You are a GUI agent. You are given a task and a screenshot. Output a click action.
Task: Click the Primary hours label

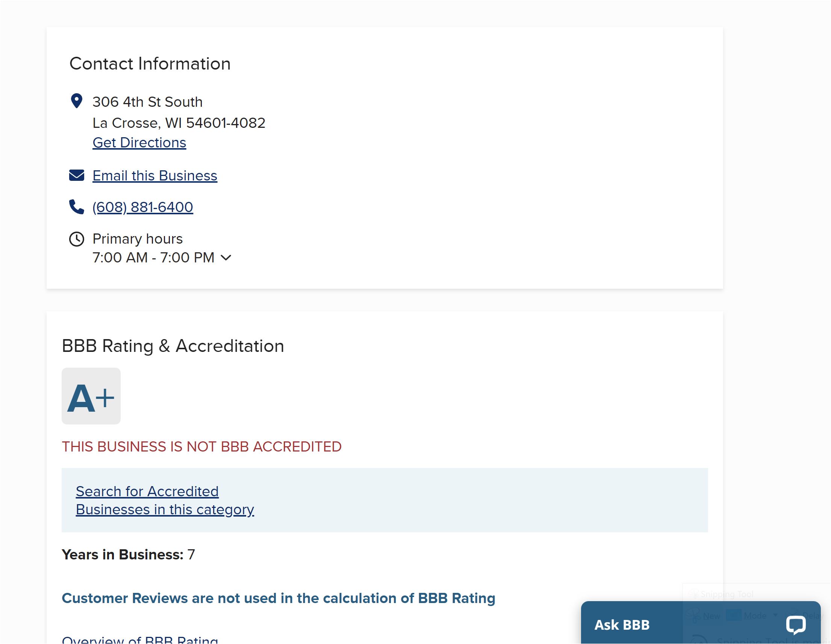coord(137,239)
